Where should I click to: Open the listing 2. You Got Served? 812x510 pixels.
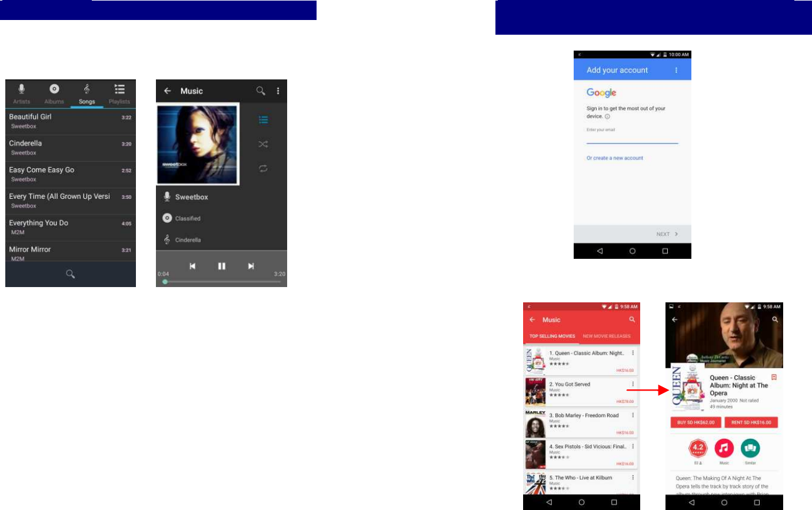581,391
